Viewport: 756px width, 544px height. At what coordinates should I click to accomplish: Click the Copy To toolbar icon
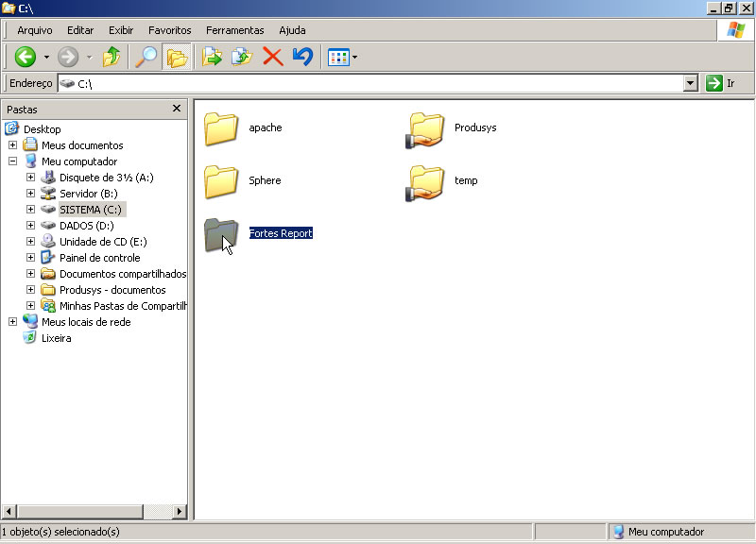tap(240, 57)
